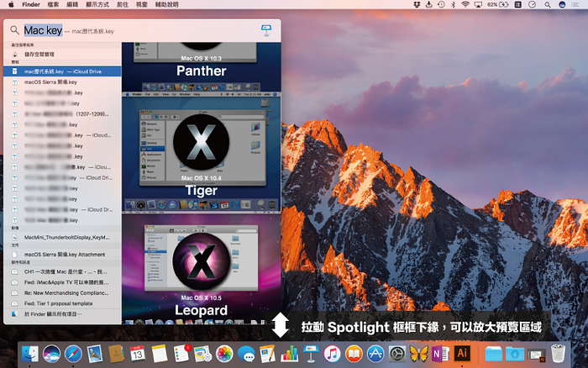Screen dimensions: 588x368
Task: Open iTunes in the Dock
Action: (x=333, y=354)
